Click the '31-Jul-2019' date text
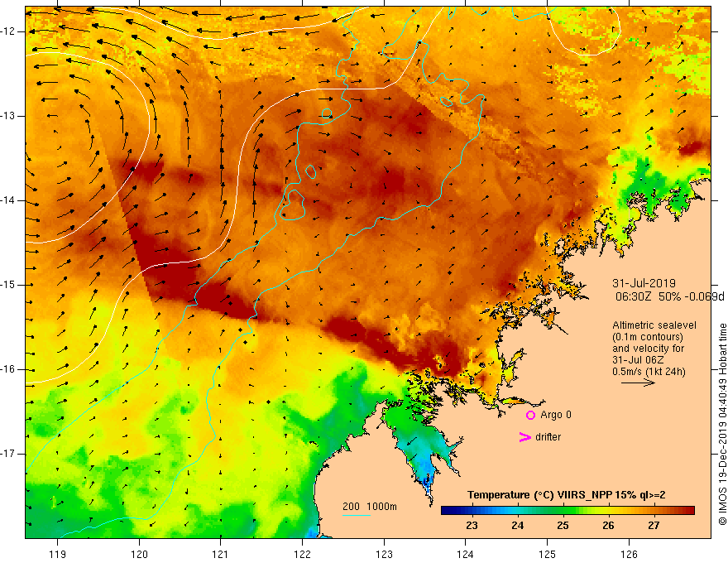 [x=644, y=283]
